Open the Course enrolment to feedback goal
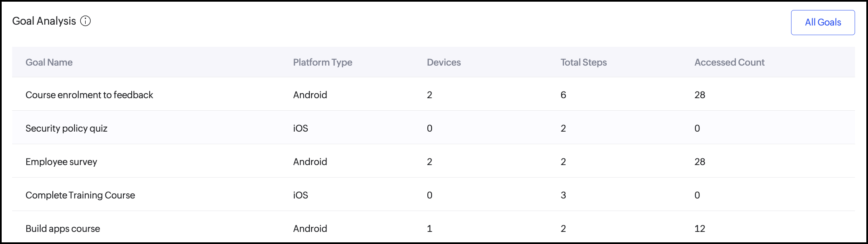Image resolution: width=868 pixels, height=244 pixels. [89, 95]
